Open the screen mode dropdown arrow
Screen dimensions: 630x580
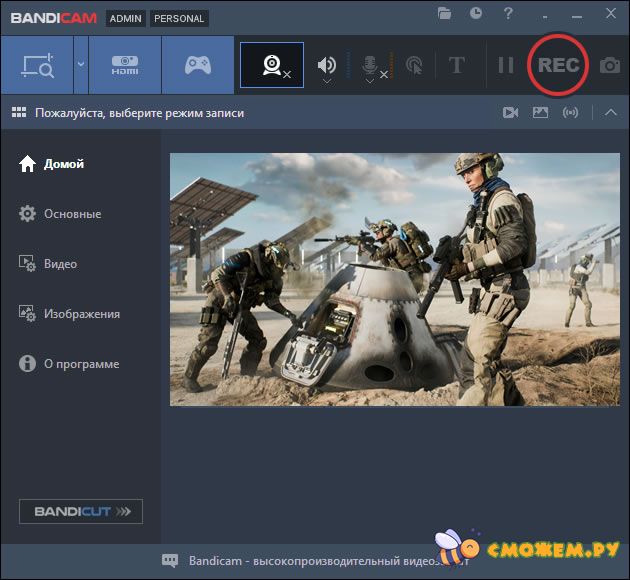[x=80, y=66]
